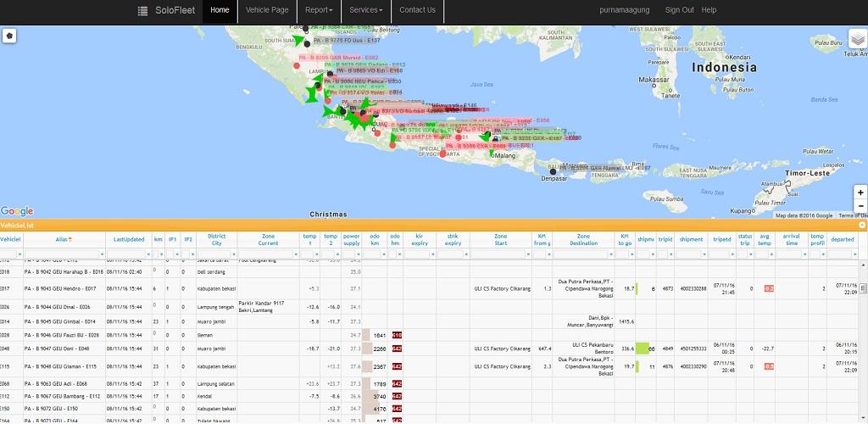The image size is (868, 424).
Task: Open the Home tab
Action: coord(220,10)
